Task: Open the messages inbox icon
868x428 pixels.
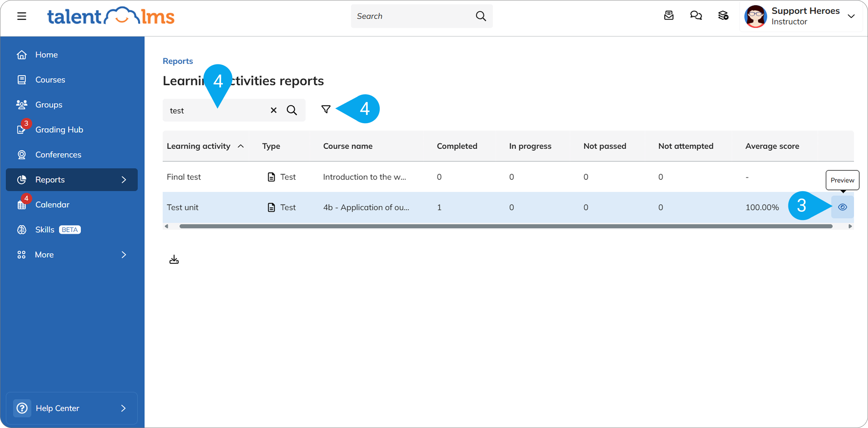Action: pyautogui.click(x=669, y=16)
